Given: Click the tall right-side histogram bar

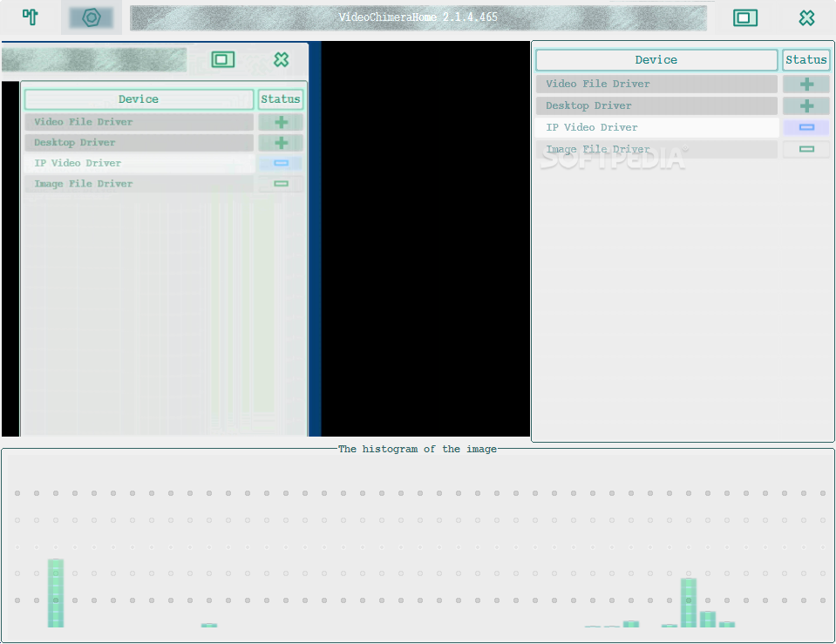Looking at the screenshot, I should point(689,602).
